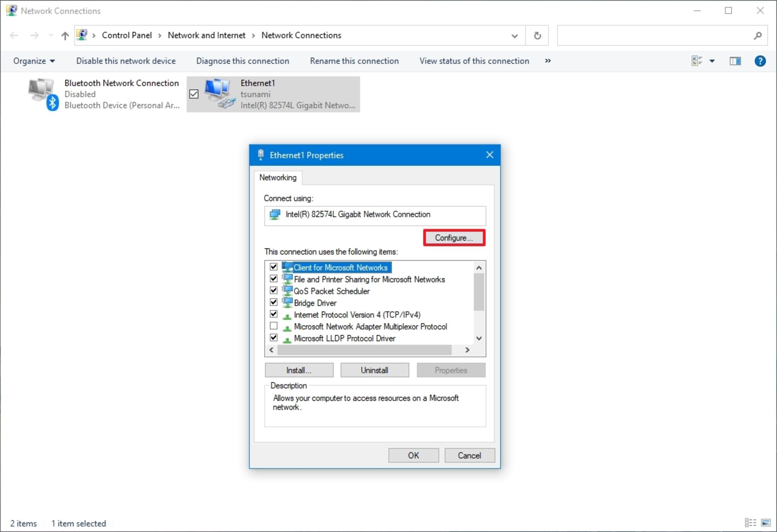Enable Microsoft Network Adapter Multiplexor Protocol
777x532 pixels.
tap(274, 326)
